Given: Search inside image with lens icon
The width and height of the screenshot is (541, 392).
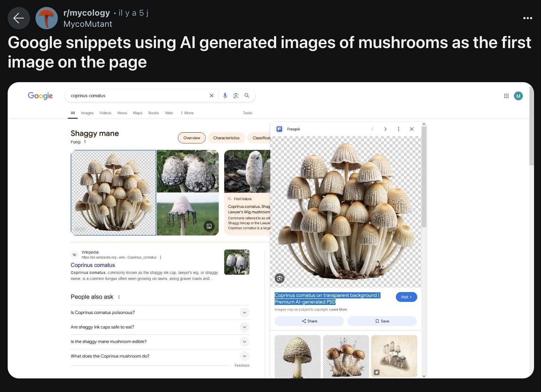Looking at the screenshot, I should click(x=280, y=279).
